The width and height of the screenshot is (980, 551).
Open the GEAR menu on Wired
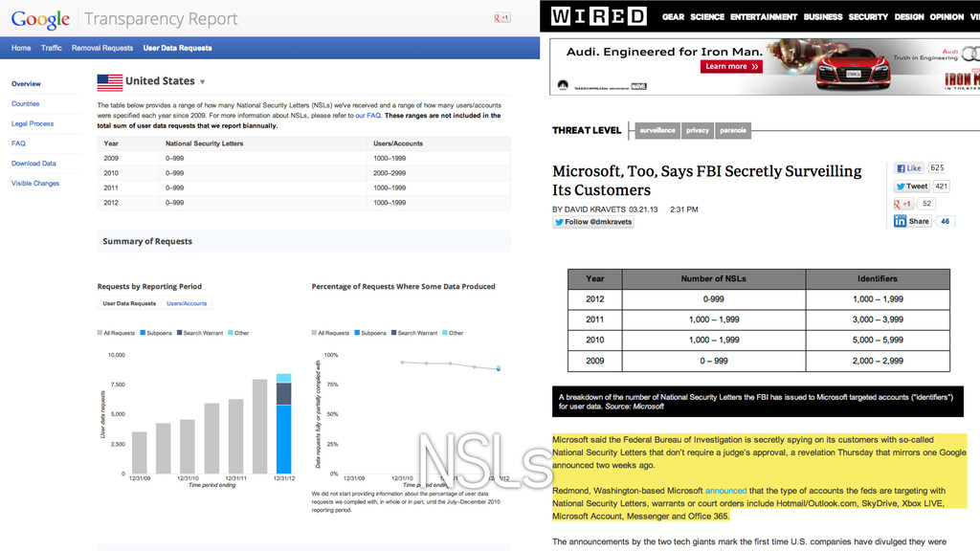pos(673,17)
